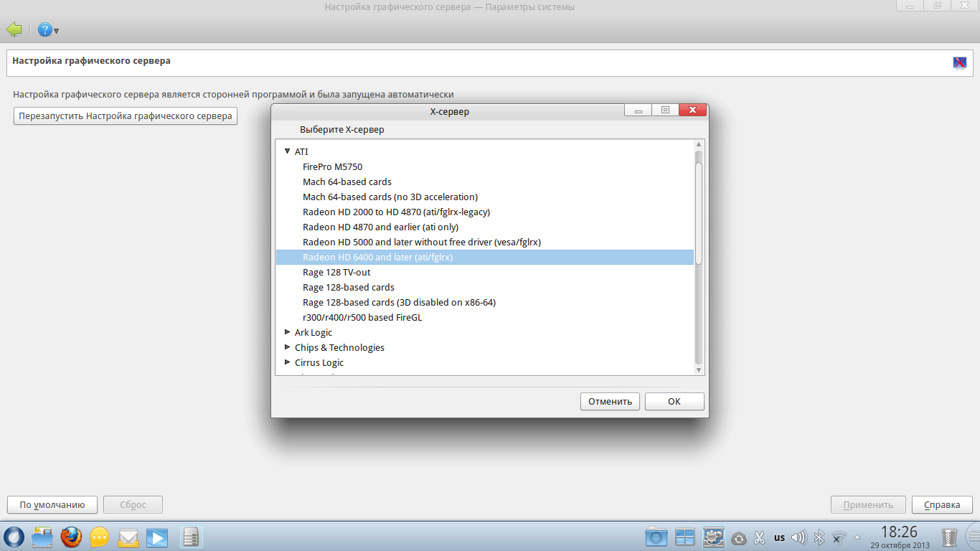
Task: Close the Х-сервер dialog
Action: click(x=692, y=110)
